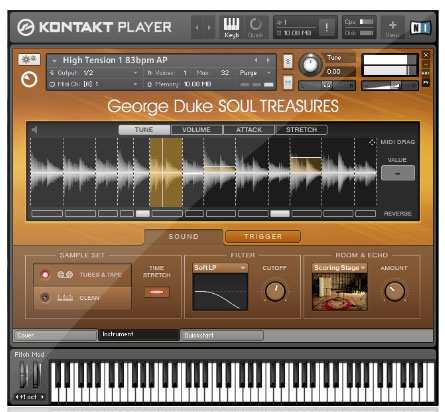The height and width of the screenshot is (412, 445).
Task: Select the Tubes & Tape sample set
Action: click(82, 275)
